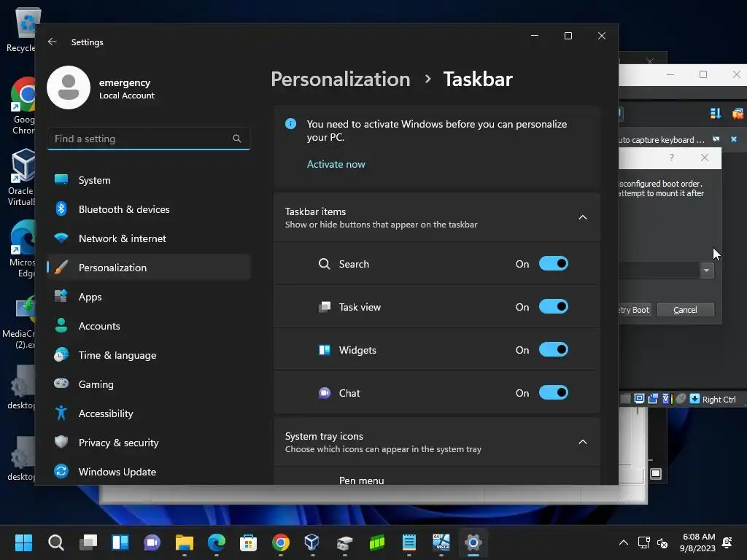The height and width of the screenshot is (560, 747).
Task: Click the Search magnifier icon in Taskbar items
Action: 324,264
